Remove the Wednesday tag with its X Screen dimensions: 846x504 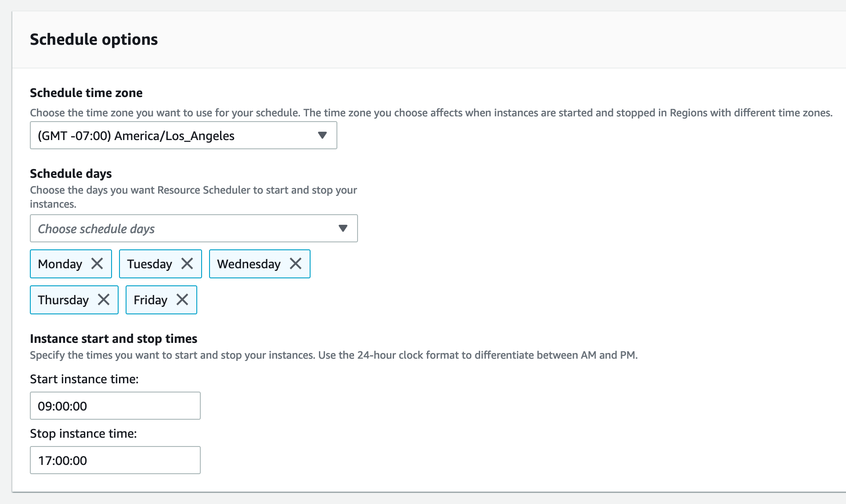(x=296, y=264)
